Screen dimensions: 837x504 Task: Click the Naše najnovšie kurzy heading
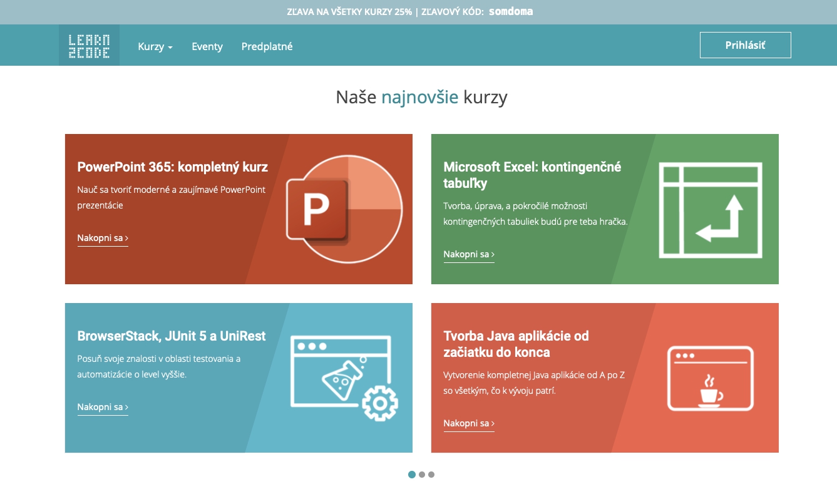(421, 97)
